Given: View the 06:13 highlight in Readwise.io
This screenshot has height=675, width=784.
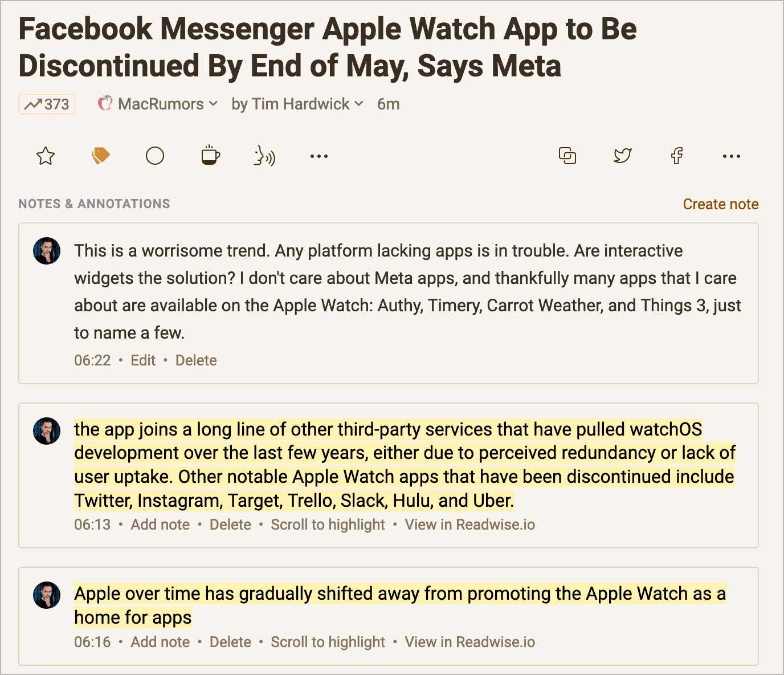Looking at the screenshot, I should 470,524.
